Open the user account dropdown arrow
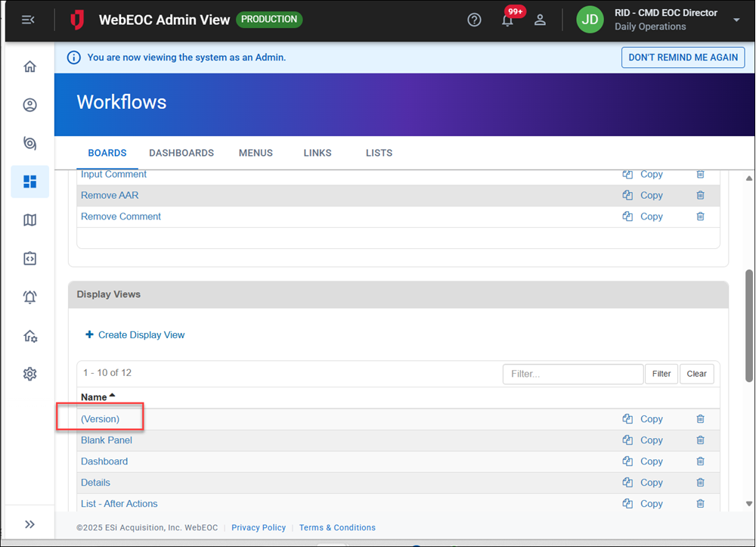 [x=736, y=20]
